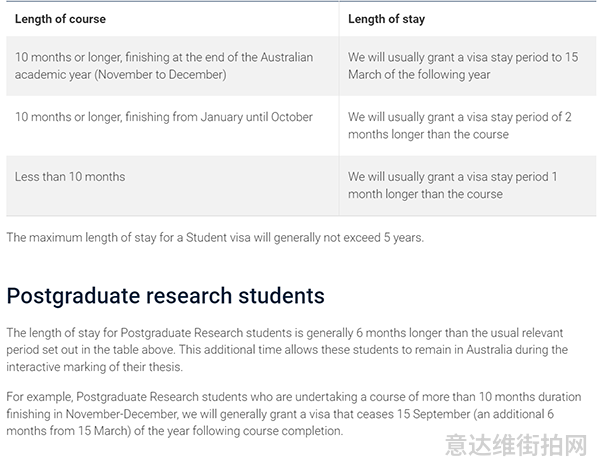Click the words 'November to December' in the table
The image size is (600, 458).
tap(160, 75)
